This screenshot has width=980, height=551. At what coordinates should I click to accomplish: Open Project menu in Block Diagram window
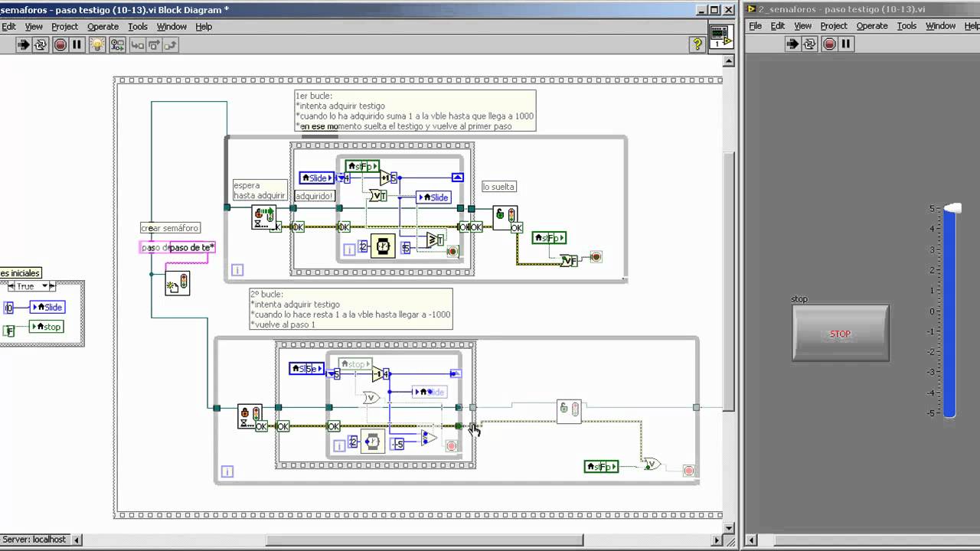click(64, 26)
